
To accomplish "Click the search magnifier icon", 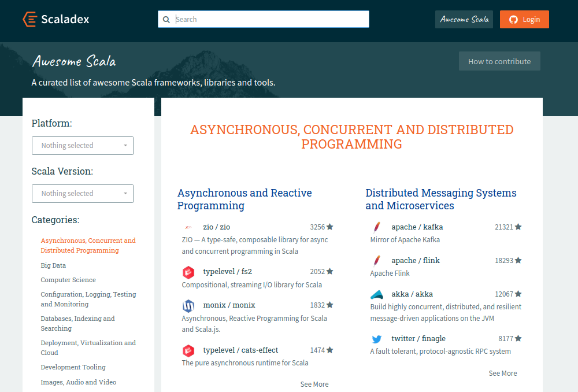I will pyautogui.click(x=166, y=20).
